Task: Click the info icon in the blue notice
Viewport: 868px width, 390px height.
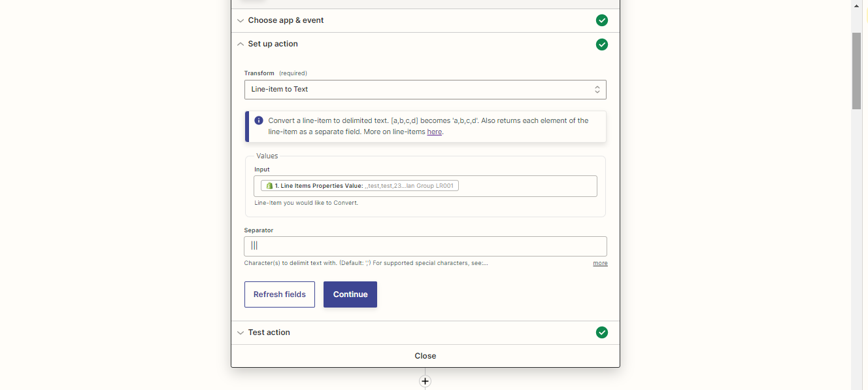Action: click(259, 120)
